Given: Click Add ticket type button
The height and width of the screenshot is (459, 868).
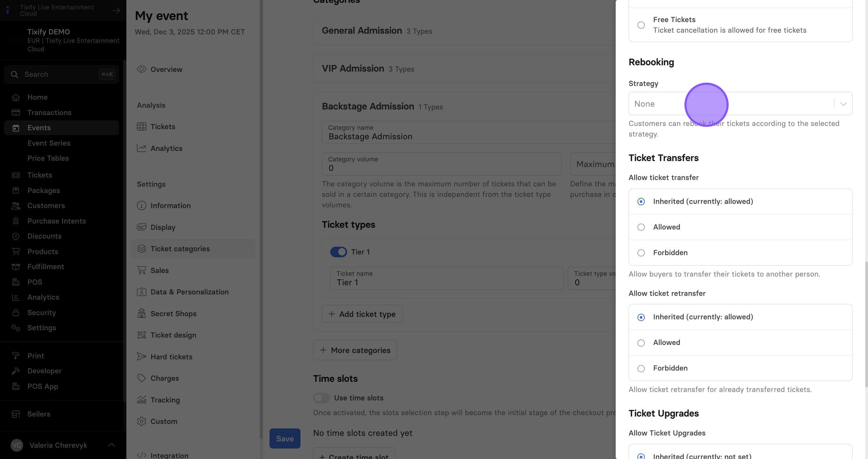Looking at the screenshot, I should [362, 314].
